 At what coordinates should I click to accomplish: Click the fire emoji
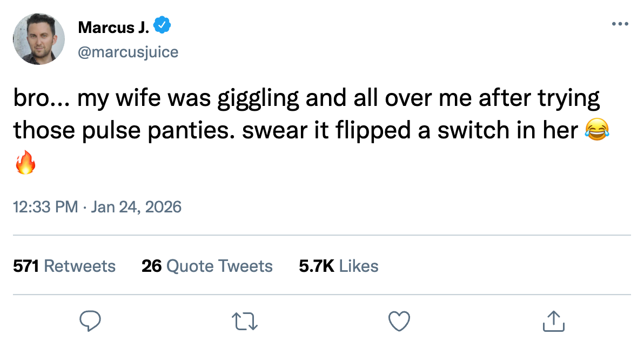click(25, 162)
